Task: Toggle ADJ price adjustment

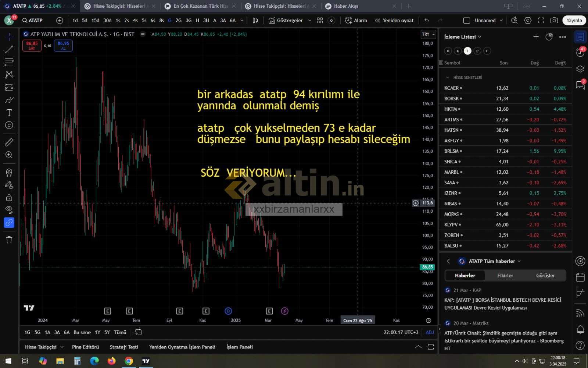Action: (430, 332)
